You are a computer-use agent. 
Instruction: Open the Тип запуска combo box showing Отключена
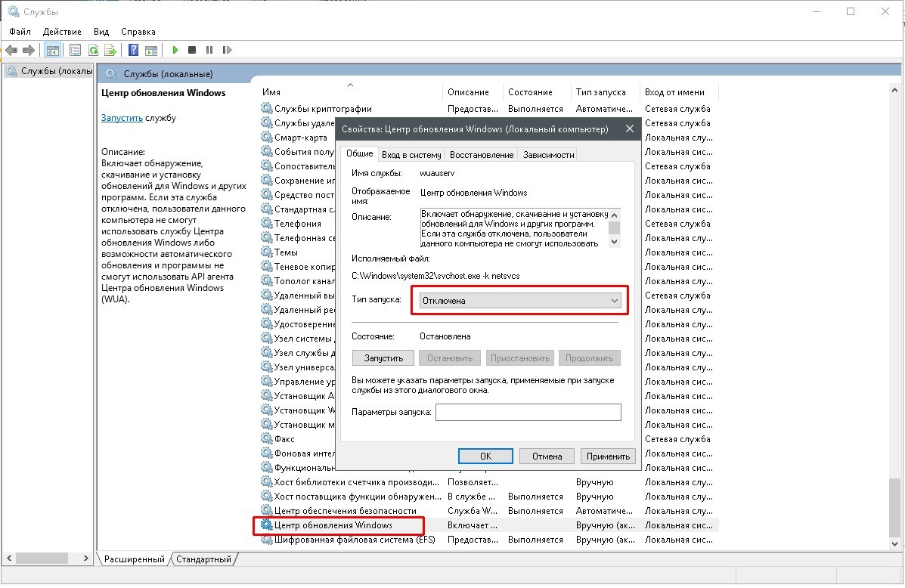click(520, 301)
